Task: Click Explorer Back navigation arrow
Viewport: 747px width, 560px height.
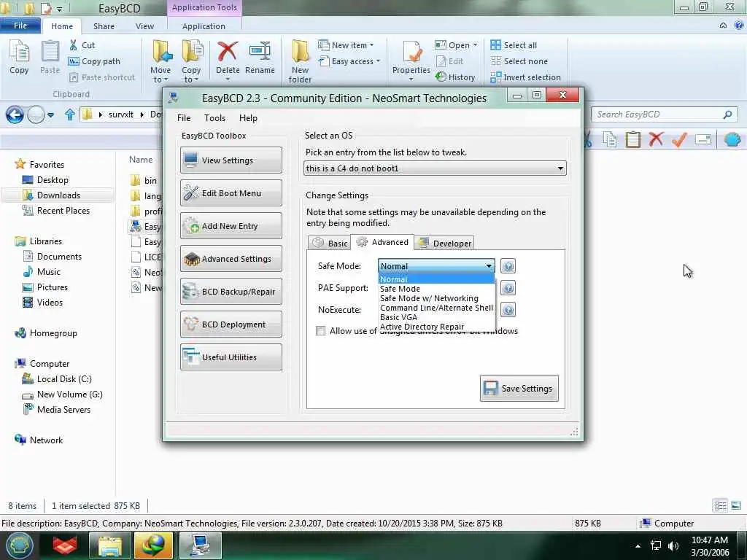Action: (x=15, y=114)
